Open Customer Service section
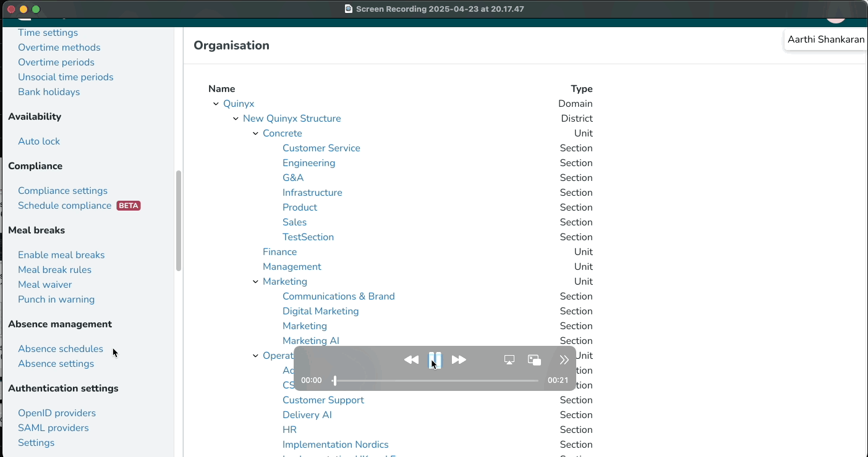 point(321,148)
